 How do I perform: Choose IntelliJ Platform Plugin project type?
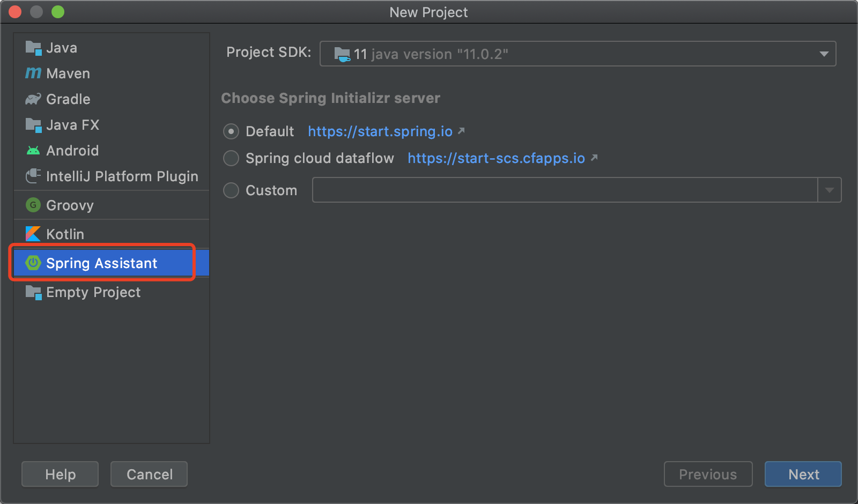coord(112,176)
